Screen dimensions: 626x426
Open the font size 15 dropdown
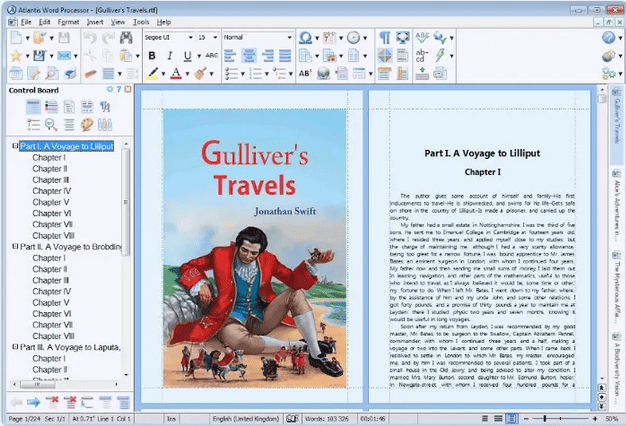(x=215, y=38)
